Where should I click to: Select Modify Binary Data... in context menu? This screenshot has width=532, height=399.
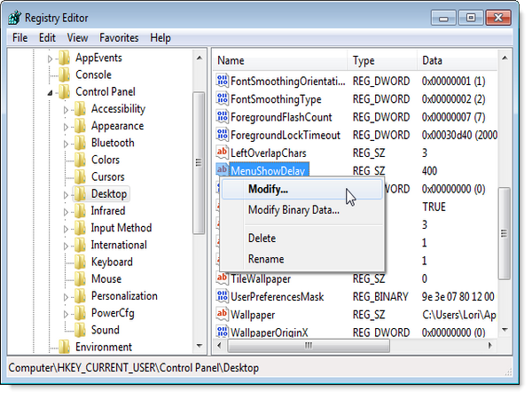click(293, 210)
